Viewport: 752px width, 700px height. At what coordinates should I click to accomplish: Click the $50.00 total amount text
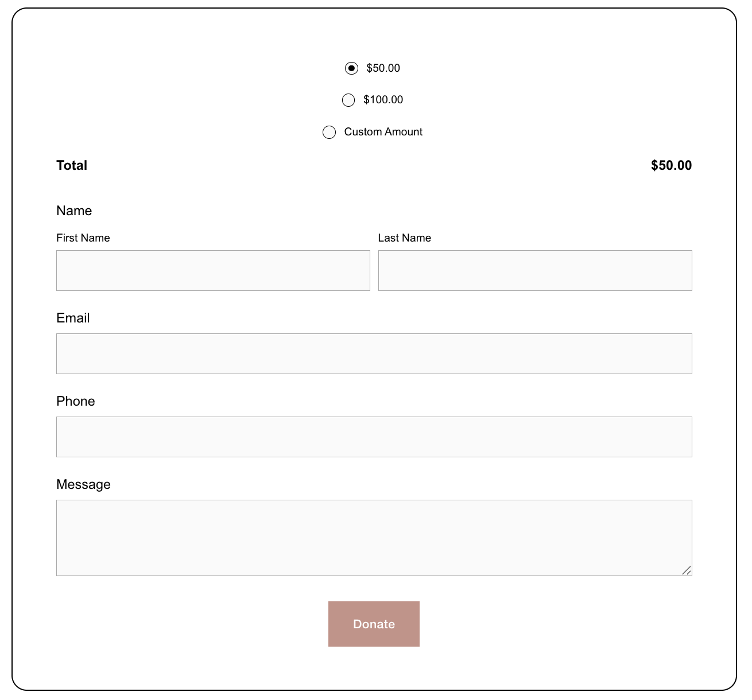tap(671, 165)
